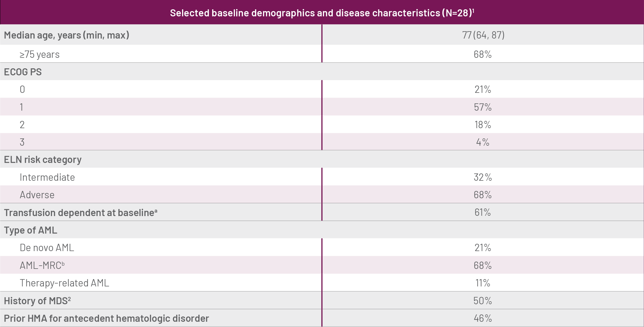Image resolution: width=644 pixels, height=327 pixels.
Task: Select the Intermediate risk row label
Action: coord(47,178)
